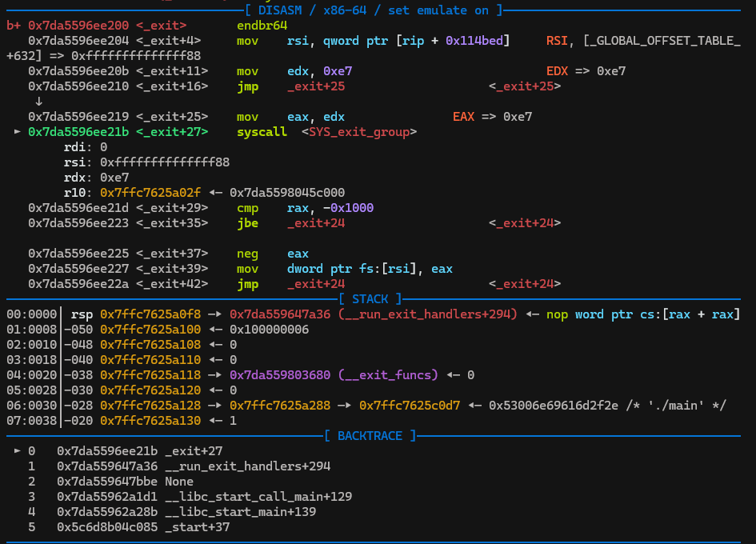Click the BACKTRACE section header
This screenshot has width=756, height=544.
[x=370, y=436]
